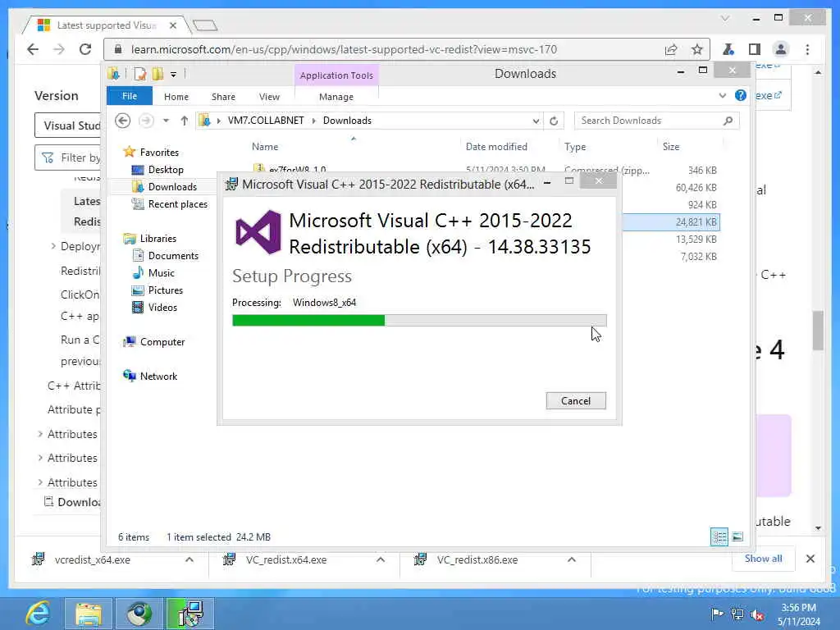Switch to the Home ribbon tab
This screenshot has height=630, width=840.
pos(176,97)
